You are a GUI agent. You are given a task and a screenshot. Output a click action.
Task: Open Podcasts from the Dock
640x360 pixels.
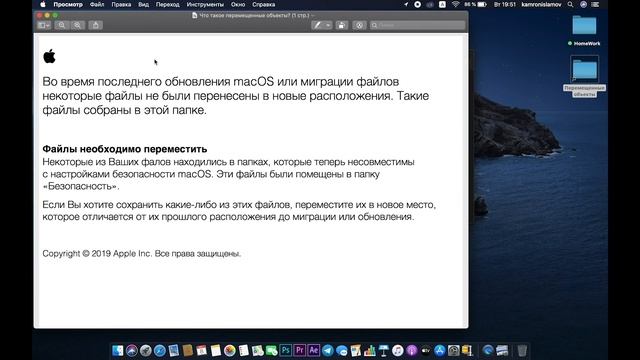click(x=411, y=351)
